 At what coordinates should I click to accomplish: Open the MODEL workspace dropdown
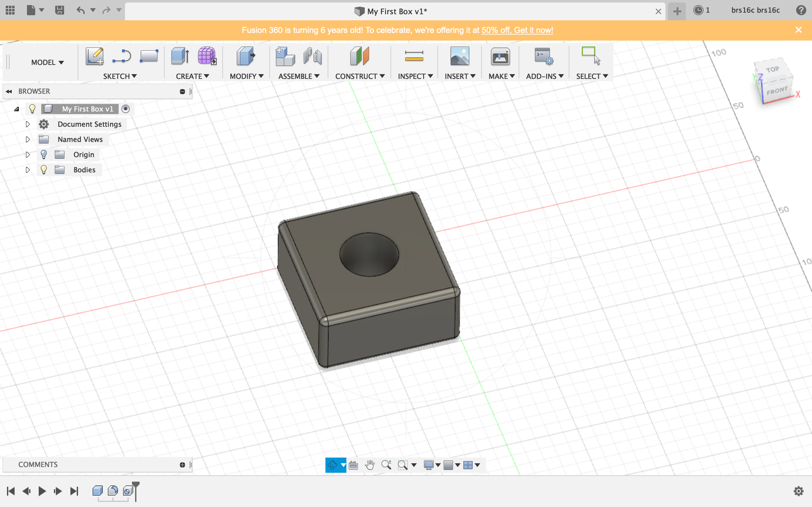click(47, 62)
